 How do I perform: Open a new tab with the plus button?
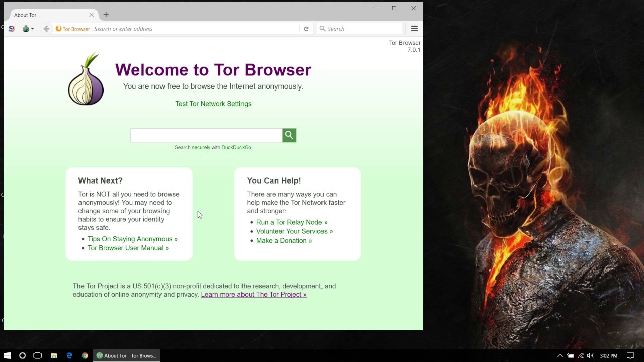point(106,15)
